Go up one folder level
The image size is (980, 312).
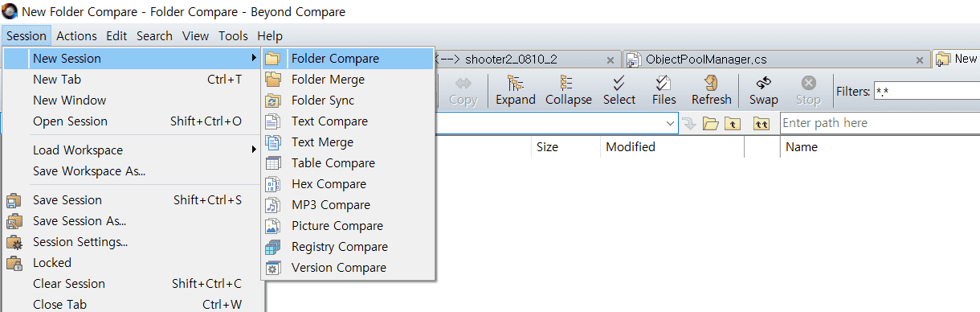pos(732,123)
